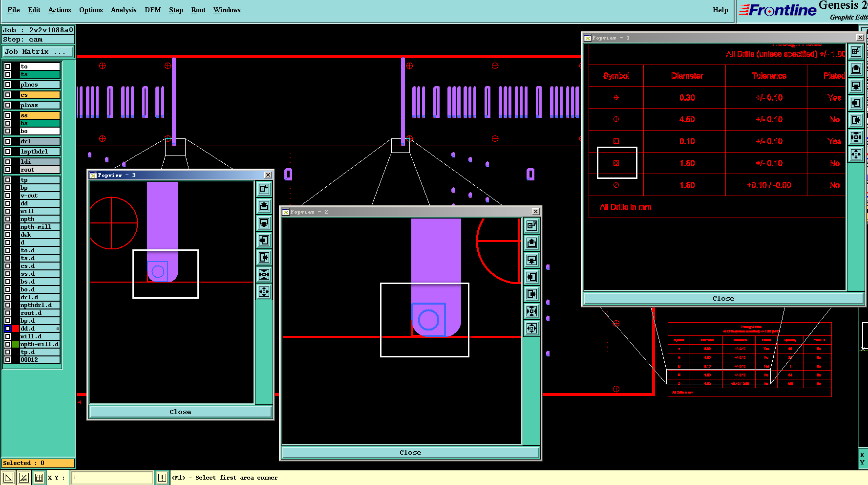Zoom in using Popview 2 toolbar
Image resolution: width=868 pixels, height=485 pixels.
coord(532,311)
